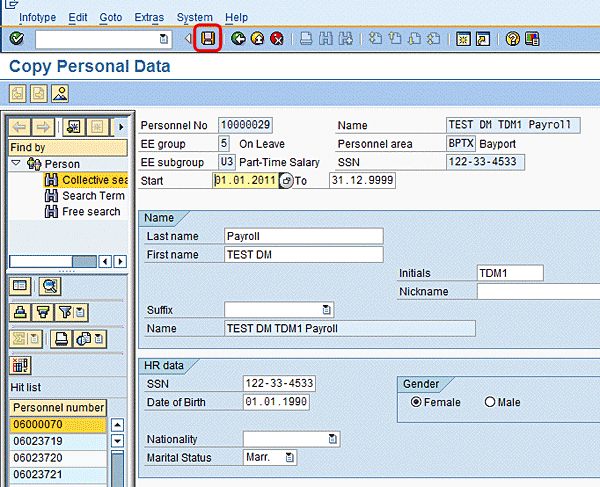Click the green Back arrow icon

(x=238, y=39)
